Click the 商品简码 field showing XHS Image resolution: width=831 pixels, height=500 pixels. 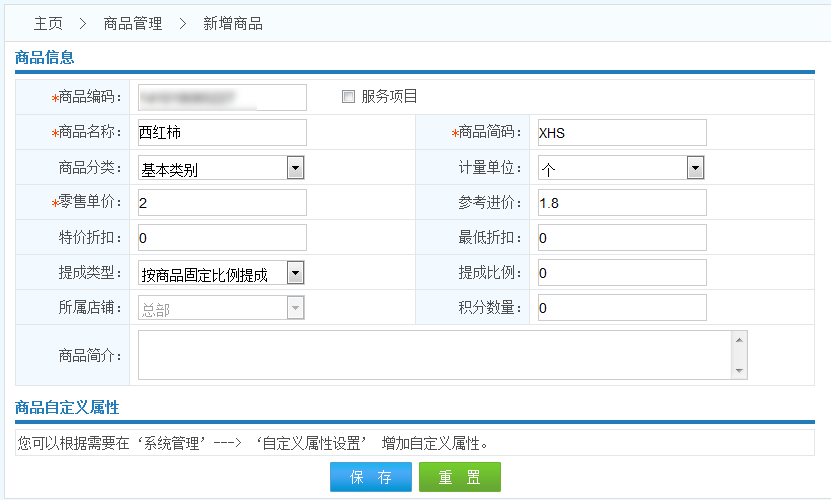tap(621, 132)
